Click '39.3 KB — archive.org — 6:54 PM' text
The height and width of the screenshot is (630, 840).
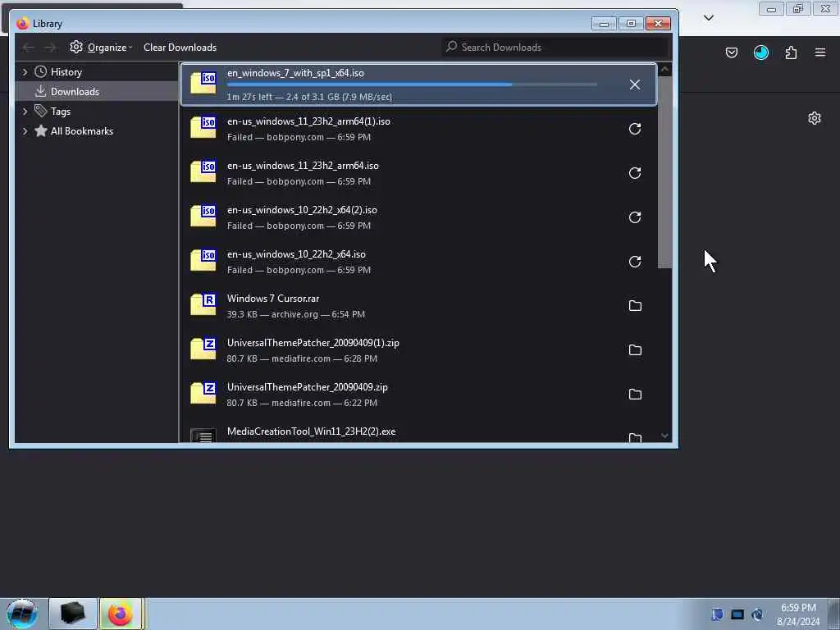coord(295,314)
